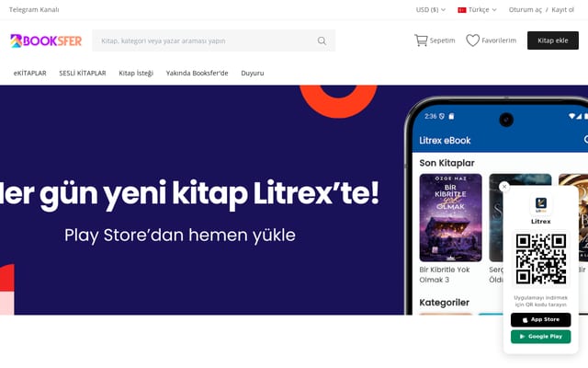Screen dimensions: 588x368
Task: Open the Türkçe language dropdown
Action: [x=477, y=10]
